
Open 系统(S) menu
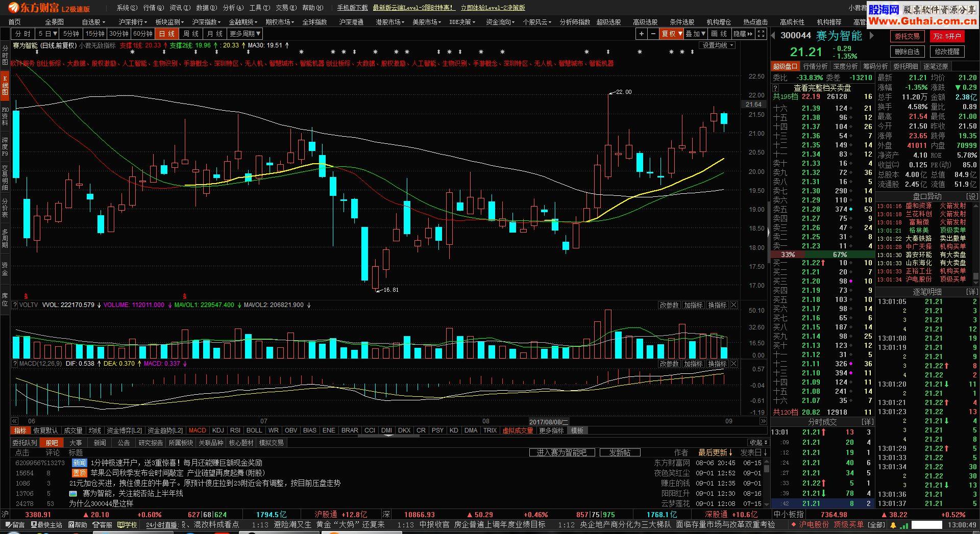(127, 8)
